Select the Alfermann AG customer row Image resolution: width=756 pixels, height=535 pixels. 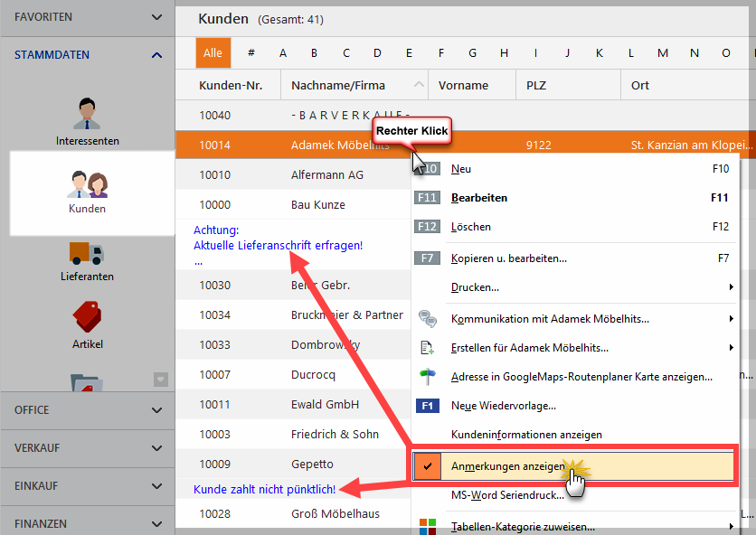294,175
